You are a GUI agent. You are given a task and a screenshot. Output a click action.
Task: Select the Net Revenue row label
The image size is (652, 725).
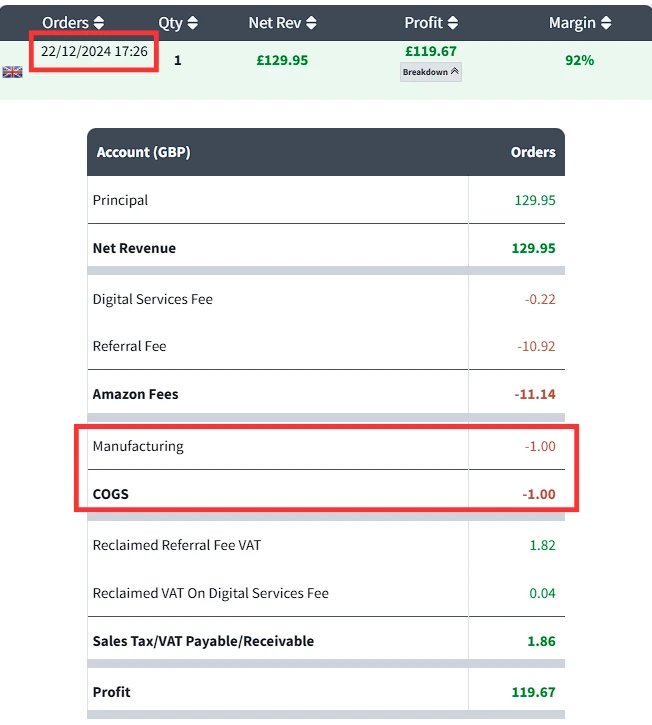(x=134, y=248)
